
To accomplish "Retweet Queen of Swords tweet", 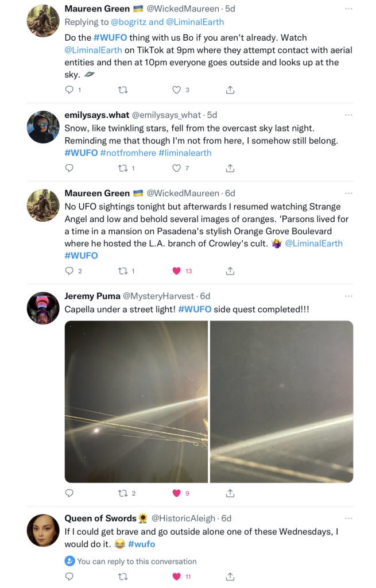I will [x=123, y=577].
